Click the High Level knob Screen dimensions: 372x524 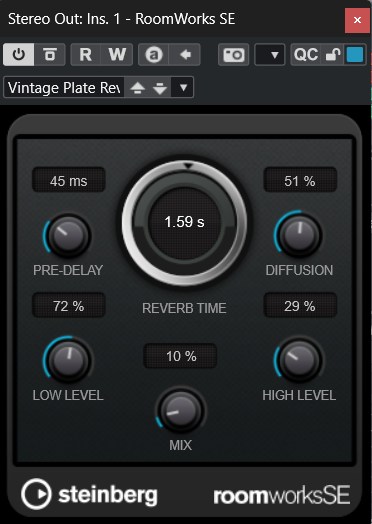[x=299, y=361]
